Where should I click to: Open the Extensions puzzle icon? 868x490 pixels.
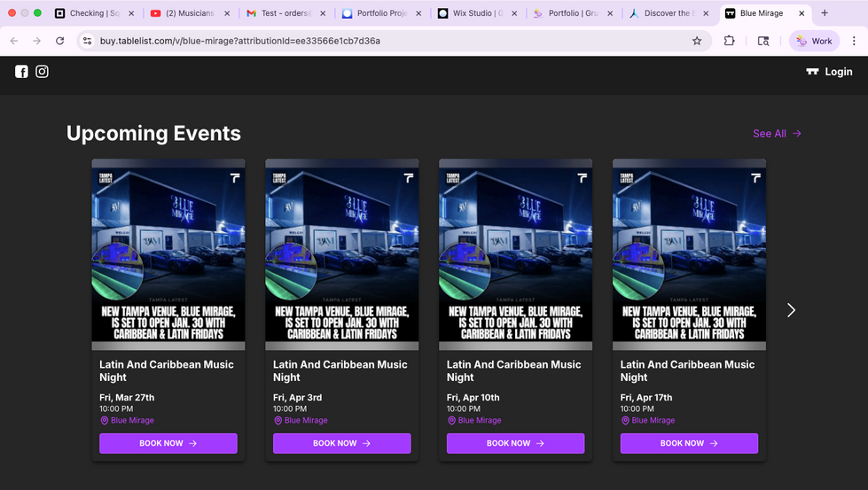(729, 41)
